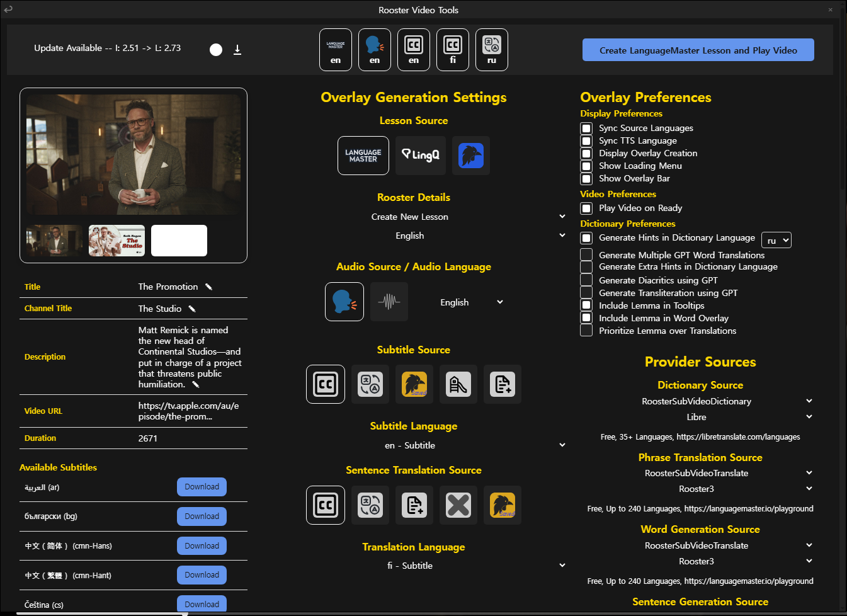Download the cmn-Hant Chinese subtitle

[202, 575]
